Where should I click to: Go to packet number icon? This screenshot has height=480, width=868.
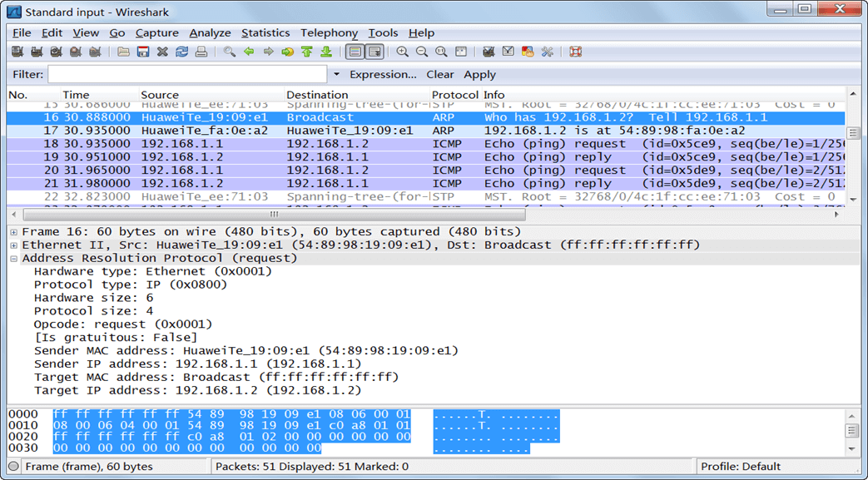pyautogui.click(x=287, y=52)
